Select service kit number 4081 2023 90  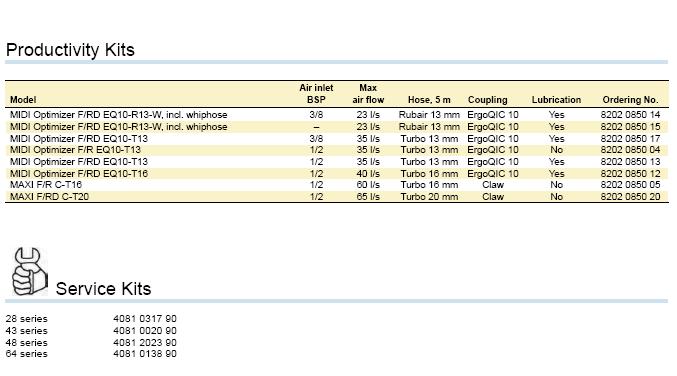145,343
